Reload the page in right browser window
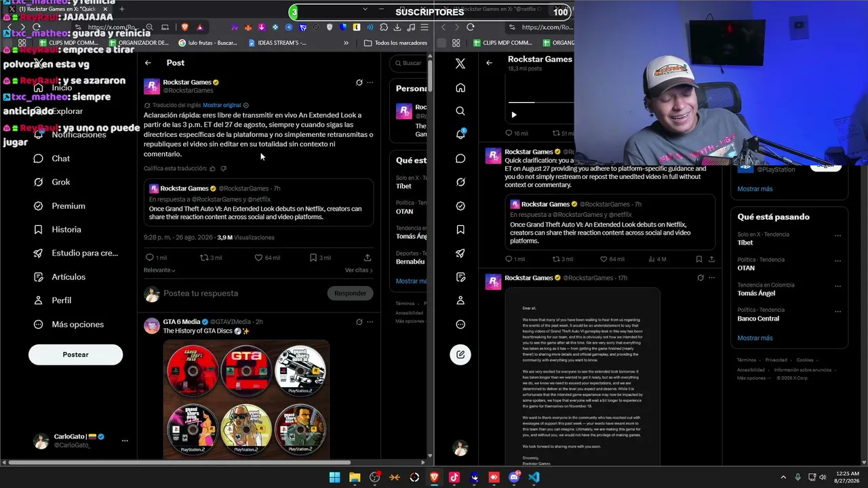 coord(471,27)
